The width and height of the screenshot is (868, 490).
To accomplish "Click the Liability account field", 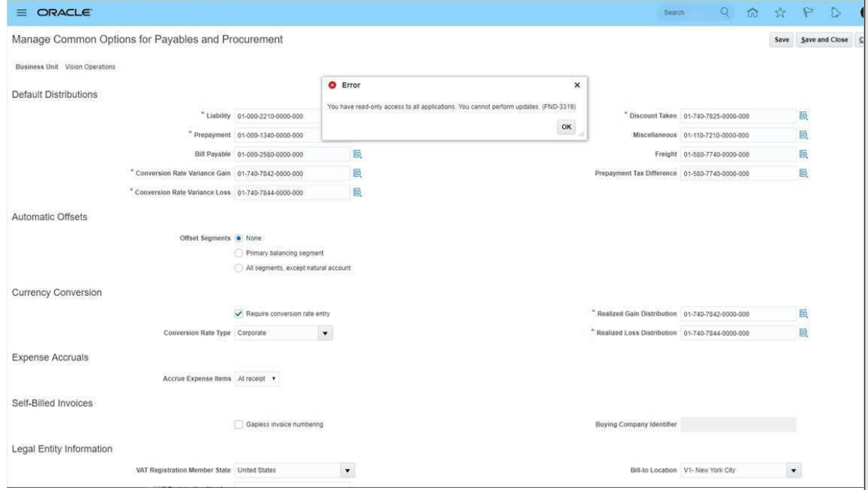I will click(279, 116).
